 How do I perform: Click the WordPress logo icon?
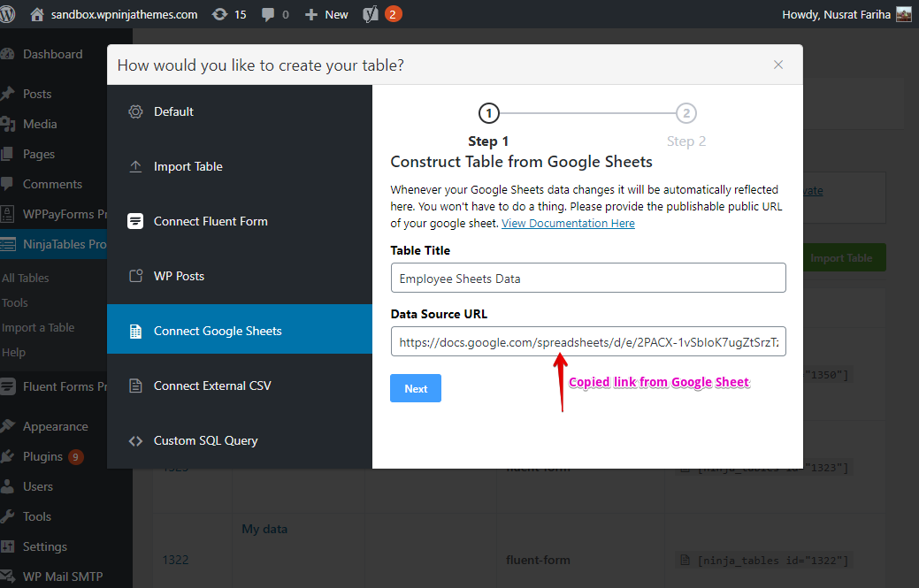point(7,14)
